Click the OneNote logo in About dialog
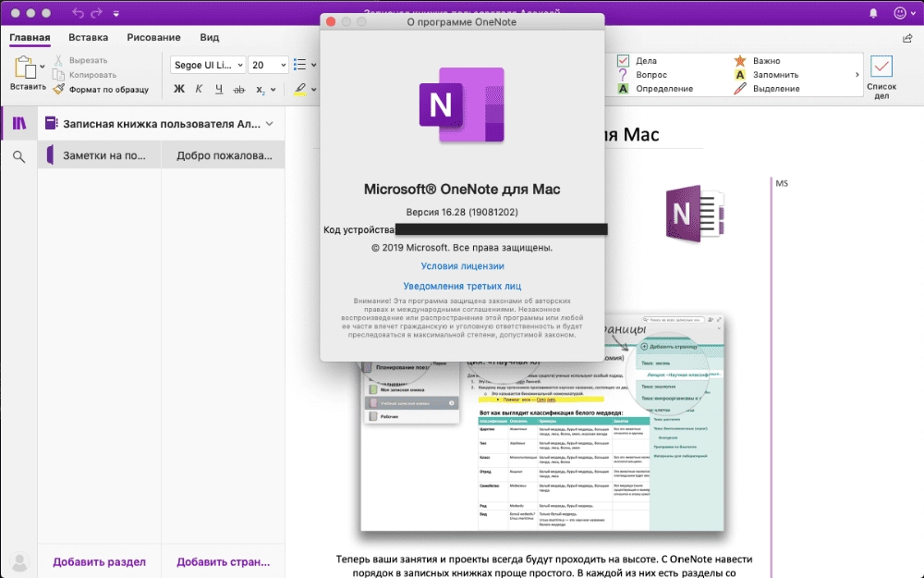Image resolution: width=924 pixels, height=578 pixels. (462, 105)
